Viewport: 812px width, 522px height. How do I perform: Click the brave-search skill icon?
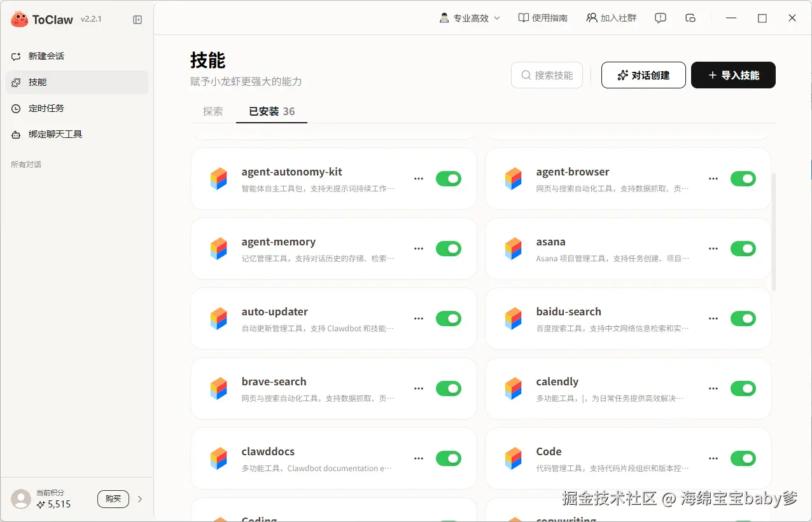click(x=219, y=388)
